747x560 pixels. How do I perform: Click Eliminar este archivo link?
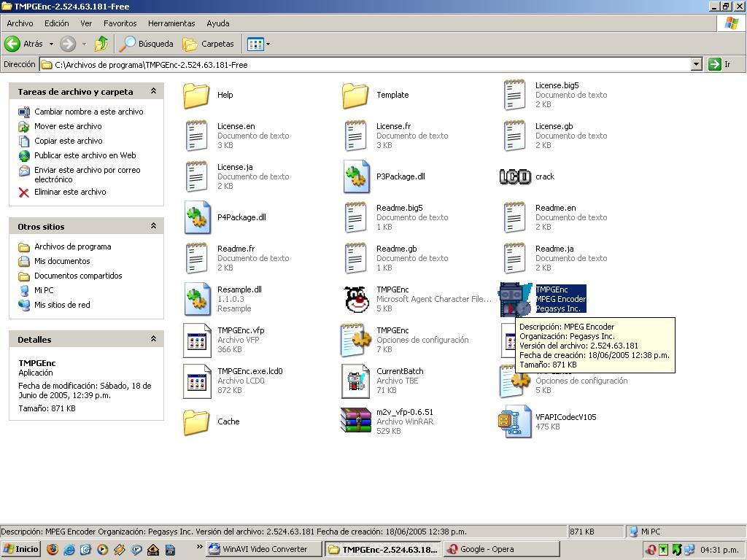(70, 192)
